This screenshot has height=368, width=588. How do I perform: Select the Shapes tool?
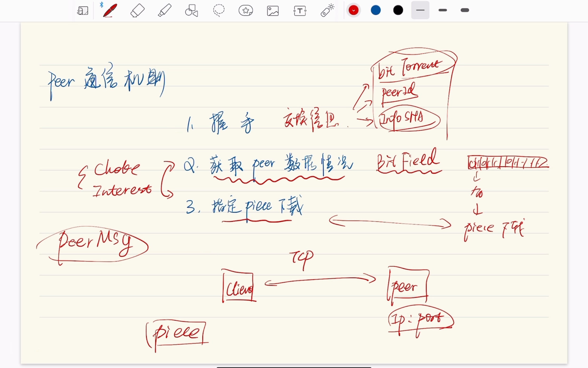(192, 11)
